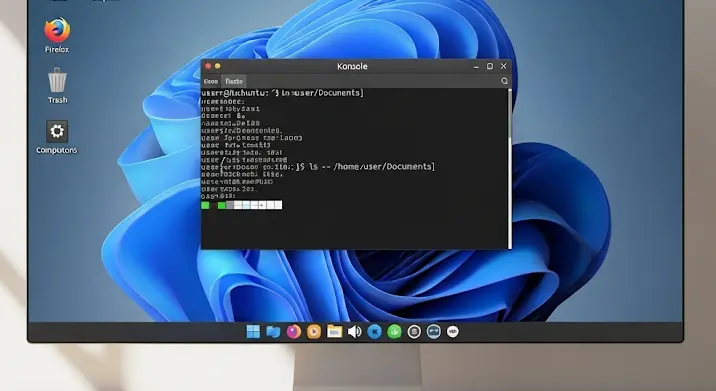Open the green circle icon in taskbar

(395, 332)
